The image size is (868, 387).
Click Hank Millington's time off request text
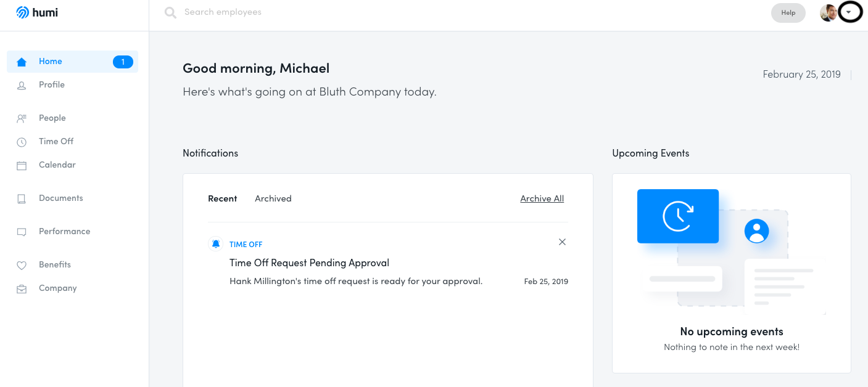(x=356, y=281)
